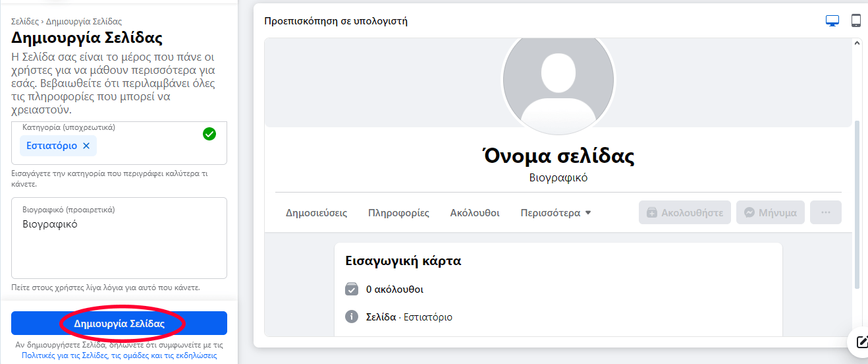Select the Εστιατόριο category chip

[58, 146]
